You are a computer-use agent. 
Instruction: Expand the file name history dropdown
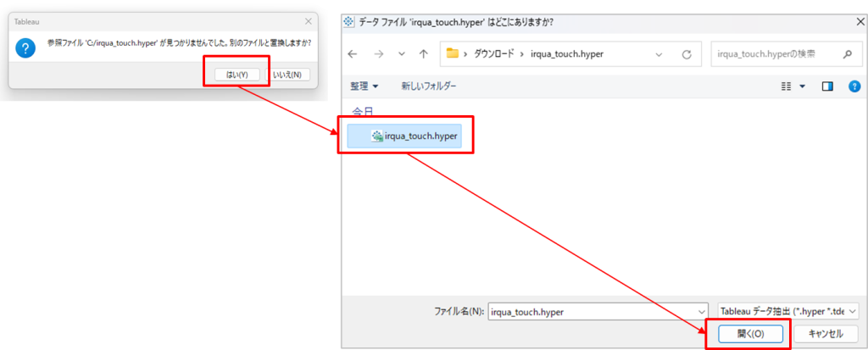coord(700,311)
